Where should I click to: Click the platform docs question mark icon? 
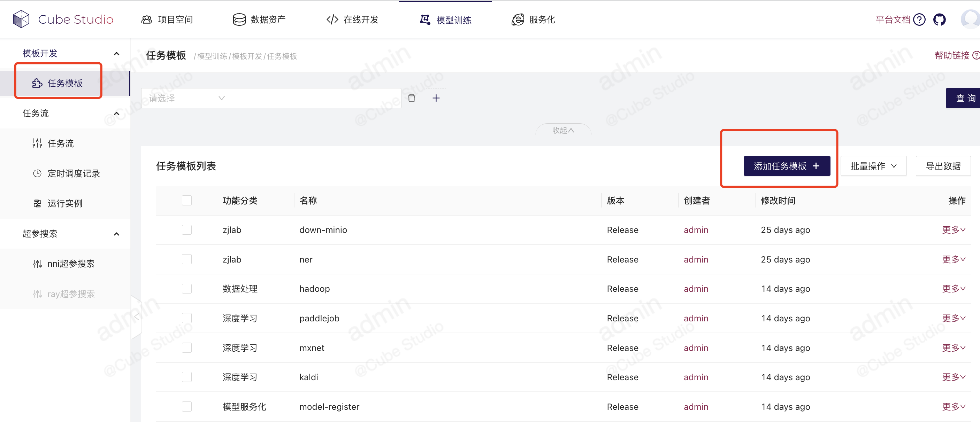(919, 19)
